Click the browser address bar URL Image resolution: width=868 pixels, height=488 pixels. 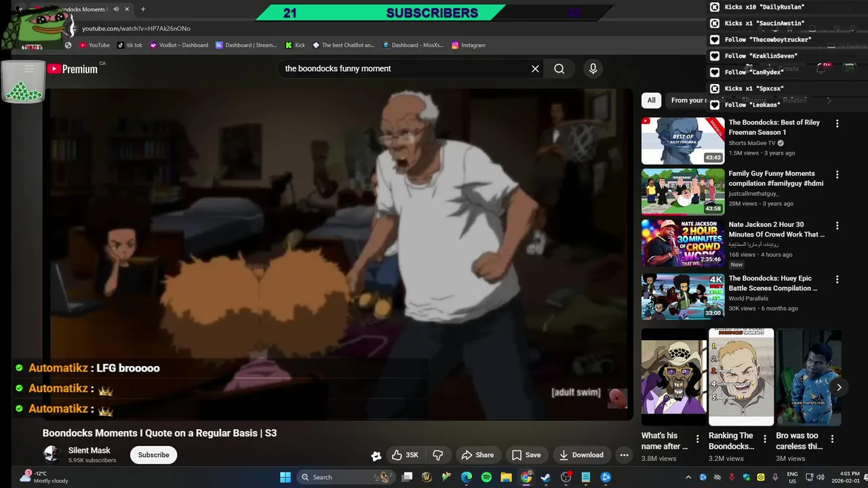136,28
